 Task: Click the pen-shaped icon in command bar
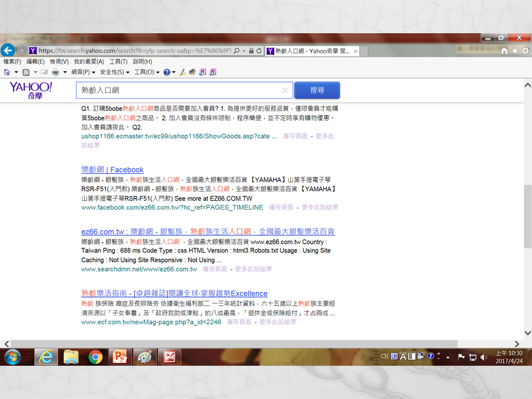pyautogui.click(x=182, y=72)
